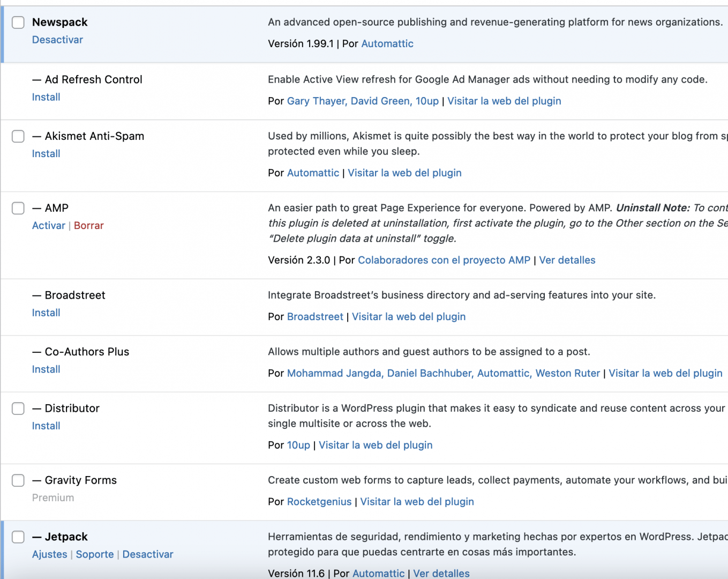Click Borrar to delete the AMP plugin
The height and width of the screenshot is (579, 728).
click(x=89, y=226)
